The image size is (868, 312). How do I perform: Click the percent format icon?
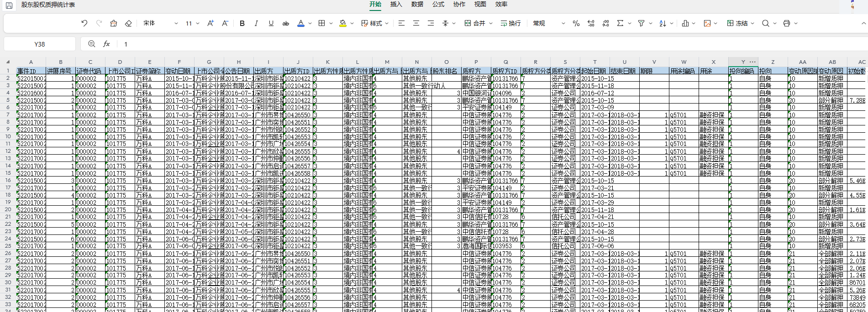[576, 23]
